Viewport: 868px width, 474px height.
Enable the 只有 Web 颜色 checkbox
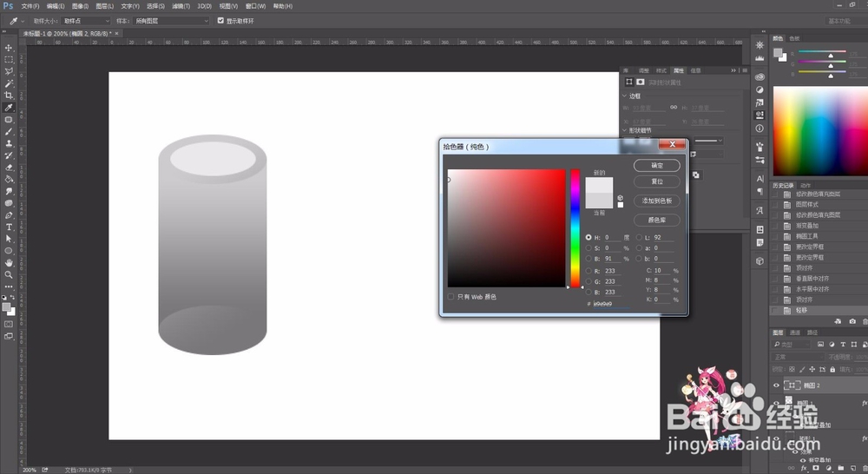coord(450,297)
